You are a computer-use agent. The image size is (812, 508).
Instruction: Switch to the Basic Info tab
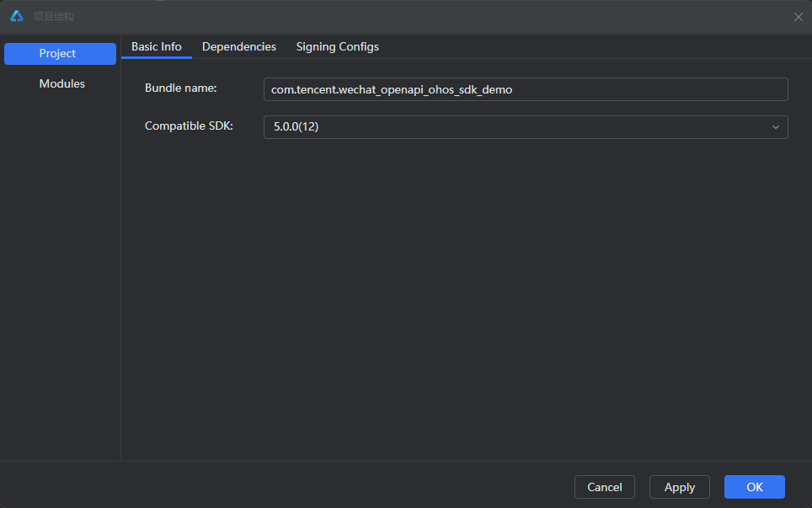(157, 46)
